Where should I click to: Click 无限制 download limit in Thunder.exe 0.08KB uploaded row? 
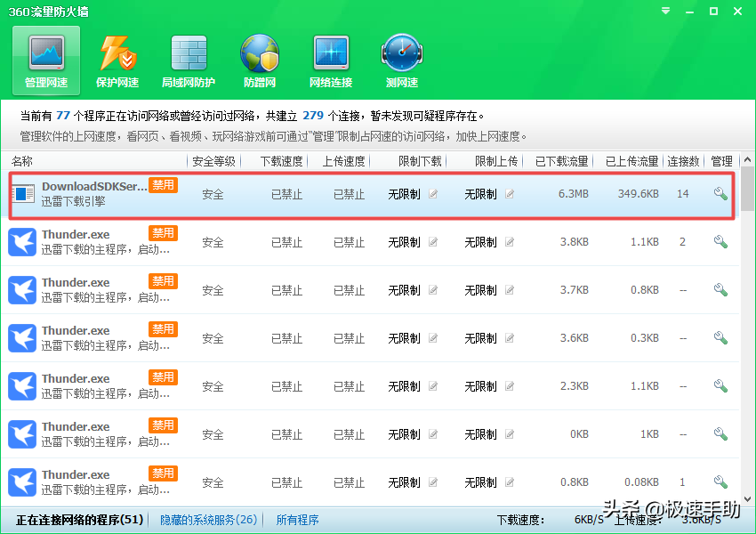[404, 482]
